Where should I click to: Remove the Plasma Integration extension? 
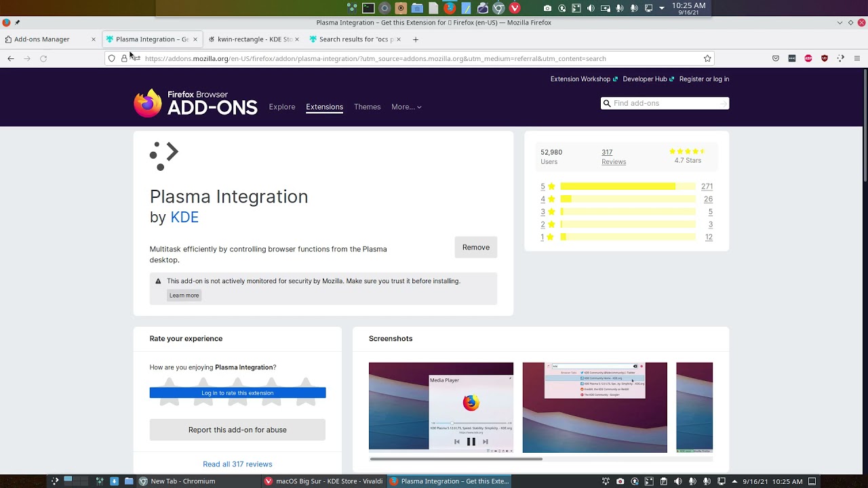476,247
